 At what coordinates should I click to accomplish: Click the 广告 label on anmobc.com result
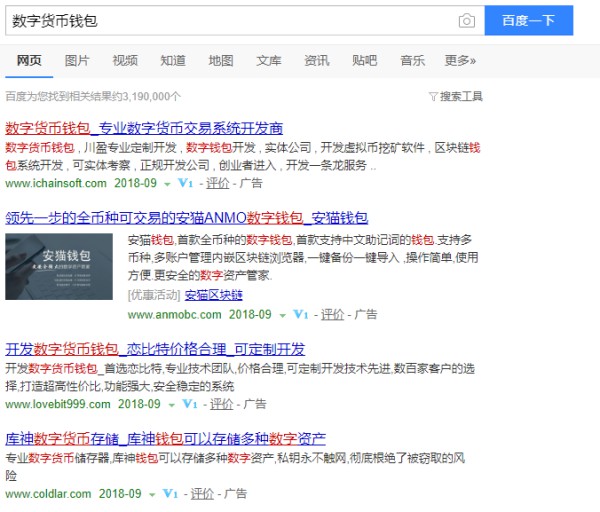click(x=366, y=315)
